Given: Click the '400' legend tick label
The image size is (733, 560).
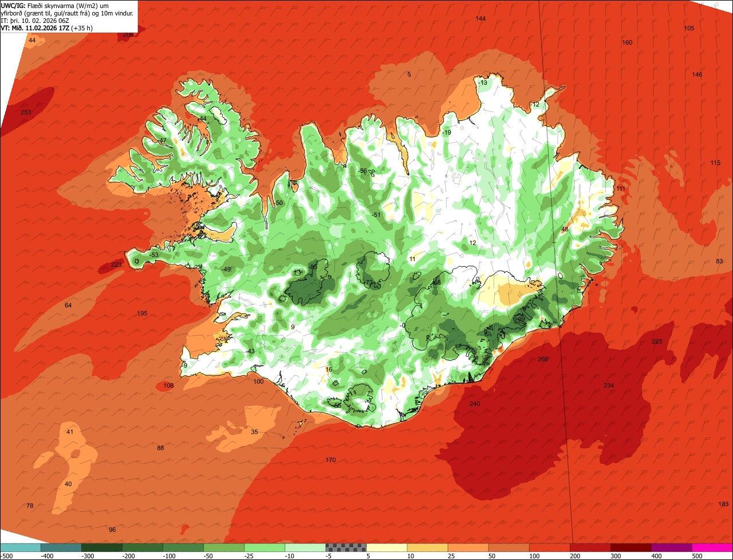Looking at the screenshot, I should (656, 556).
